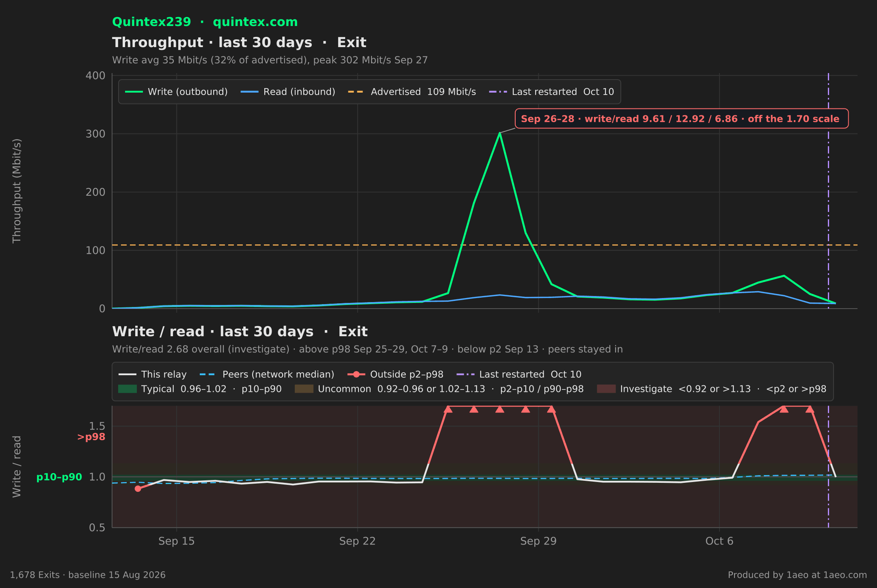Click the Uncommon range legend swatch
Image resolution: width=877 pixels, height=588 pixels.
click(x=304, y=389)
